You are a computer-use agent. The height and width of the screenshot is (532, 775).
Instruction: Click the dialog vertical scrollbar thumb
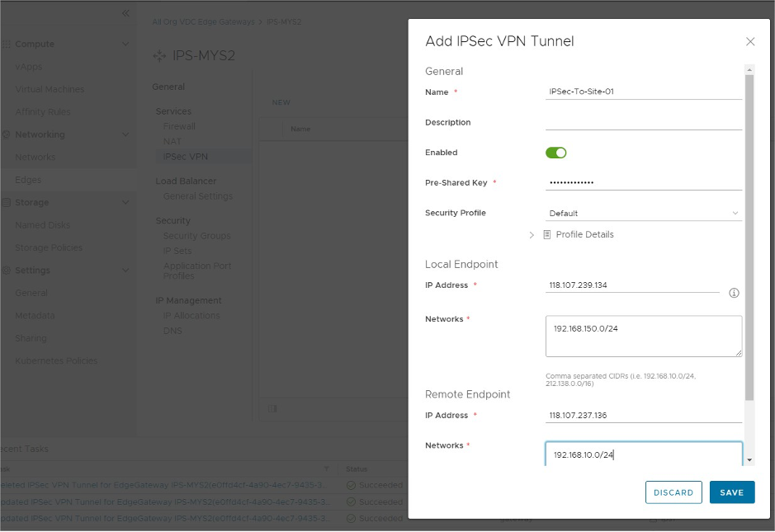point(749,238)
